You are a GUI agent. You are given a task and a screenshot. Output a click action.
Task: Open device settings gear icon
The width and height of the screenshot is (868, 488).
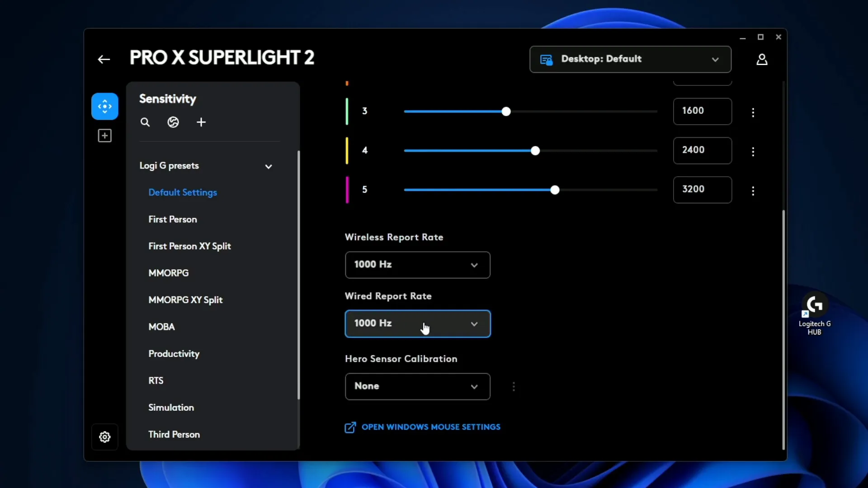[x=105, y=437]
